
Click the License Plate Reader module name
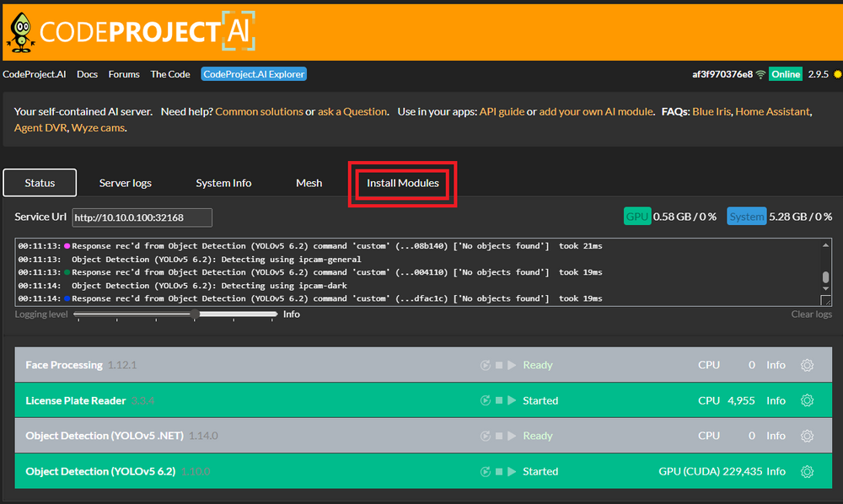point(76,401)
